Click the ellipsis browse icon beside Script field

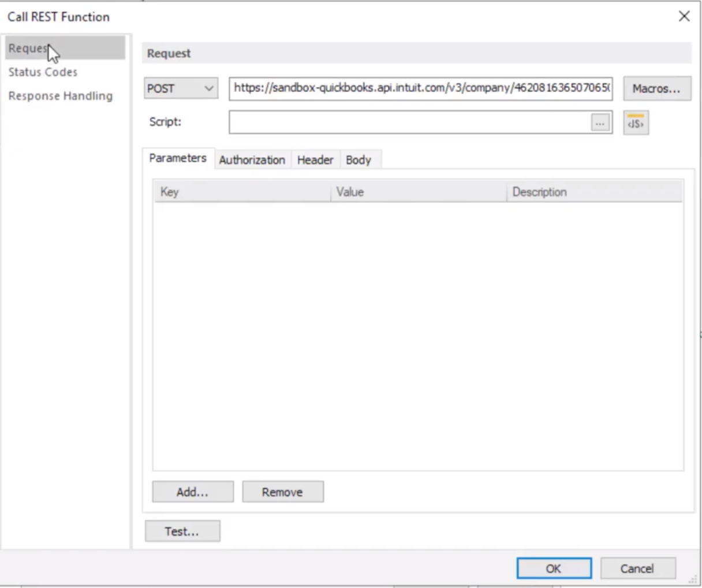coord(600,122)
